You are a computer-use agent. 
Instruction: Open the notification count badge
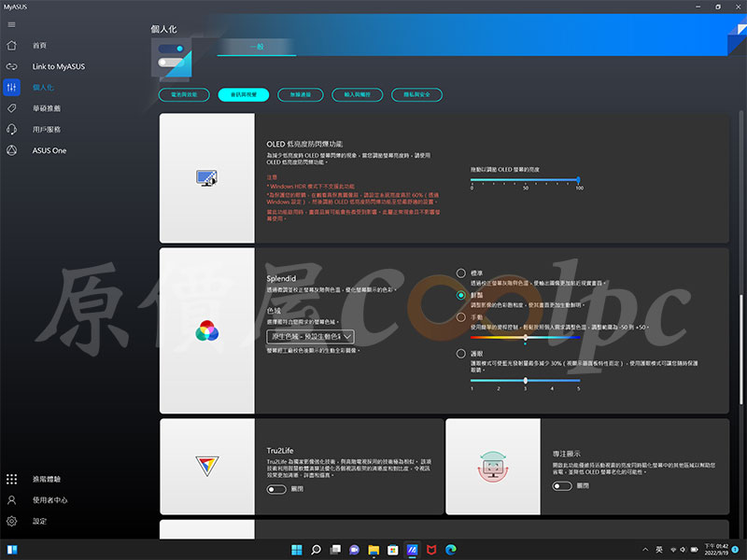735,550
